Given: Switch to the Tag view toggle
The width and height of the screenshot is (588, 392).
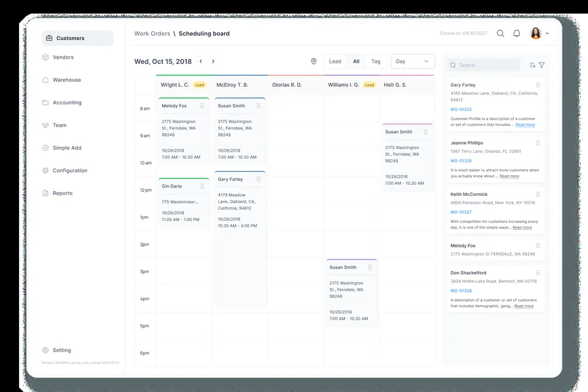Looking at the screenshot, I should click(x=376, y=61).
